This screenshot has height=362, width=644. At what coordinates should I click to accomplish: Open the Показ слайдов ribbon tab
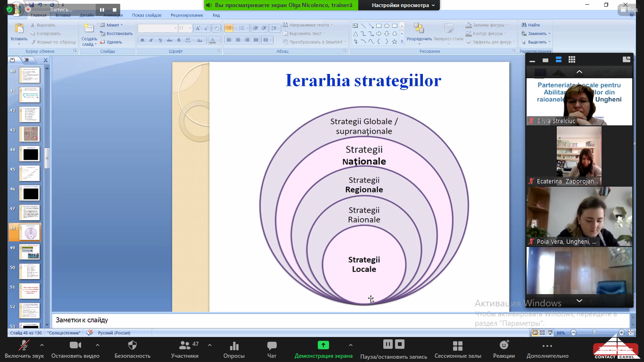148,15
